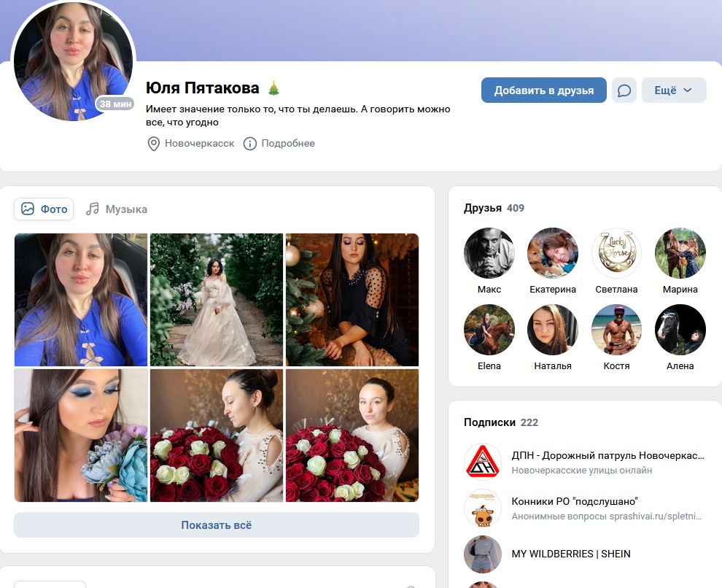The width and height of the screenshot is (722, 588).
Task: Open friend Светлана's Lucky Horse avatar
Action: (616, 253)
